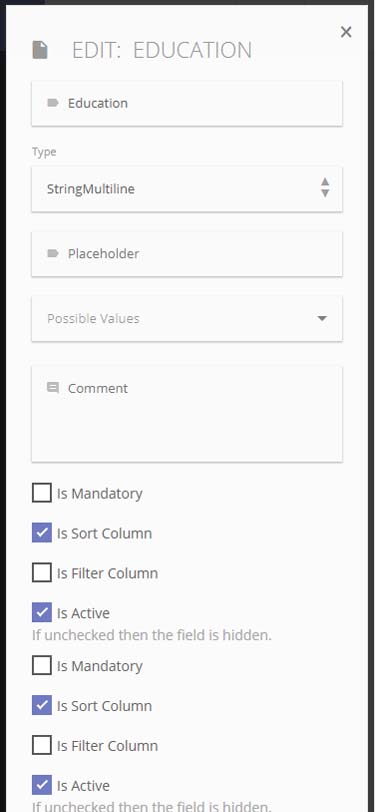The image size is (375, 812).
Task: Open the Possible Values field
Action: click(x=187, y=318)
